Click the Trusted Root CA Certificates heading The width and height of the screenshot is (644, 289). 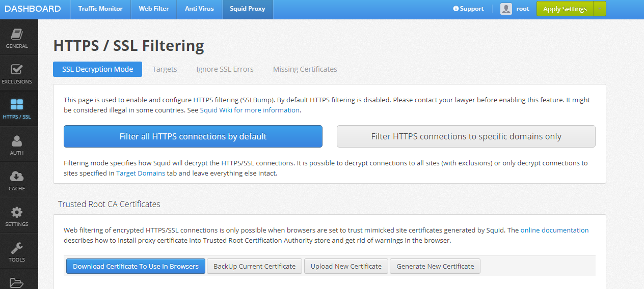(x=109, y=204)
